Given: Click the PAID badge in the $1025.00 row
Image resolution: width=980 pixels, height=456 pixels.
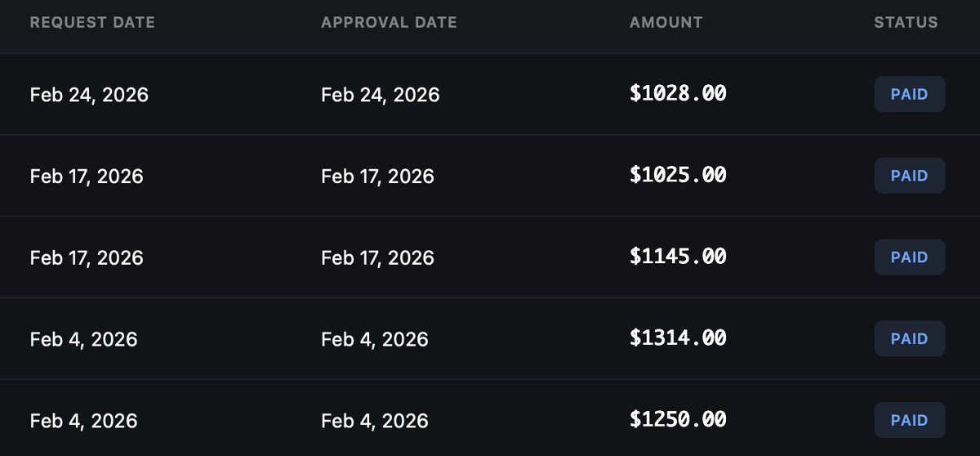Looking at the screenshot, I should click(x=910, y=176).
